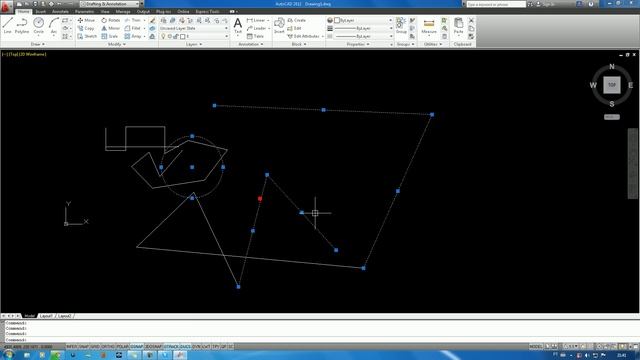
Task: Toggle OSNAP in status bar
Action: (137, 347)
